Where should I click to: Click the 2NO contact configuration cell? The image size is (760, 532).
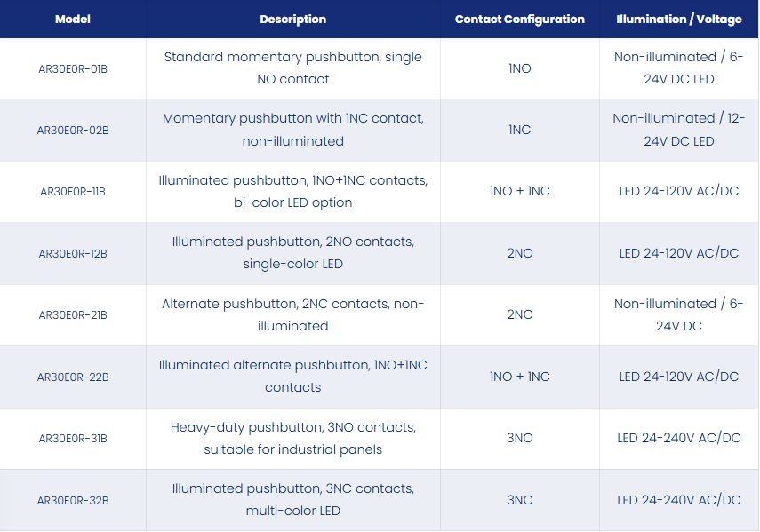coord(520,253)
